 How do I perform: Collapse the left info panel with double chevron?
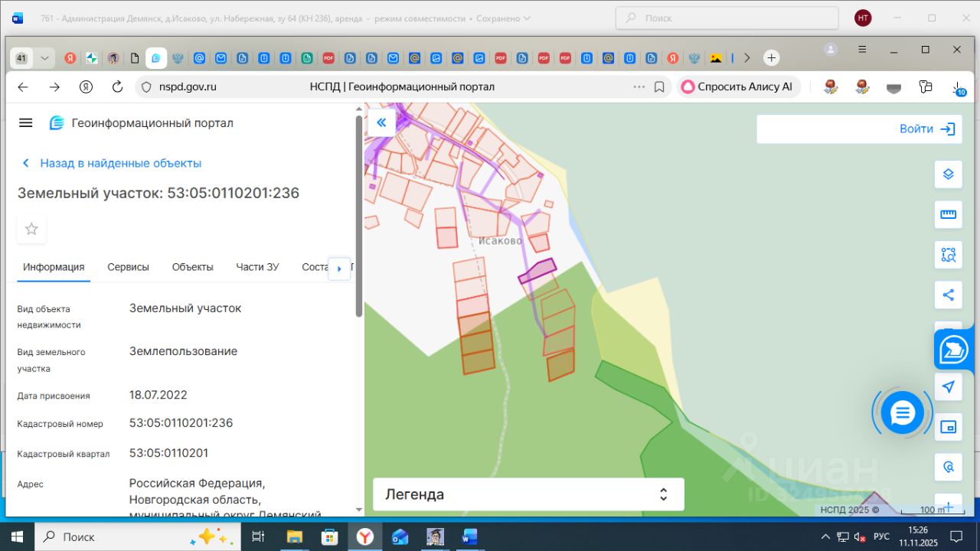(x=381, y=122)
